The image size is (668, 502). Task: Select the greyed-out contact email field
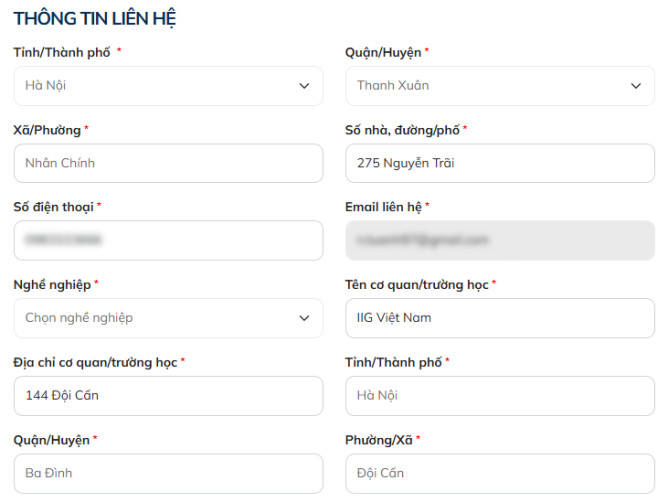click(x=500, y=240)
